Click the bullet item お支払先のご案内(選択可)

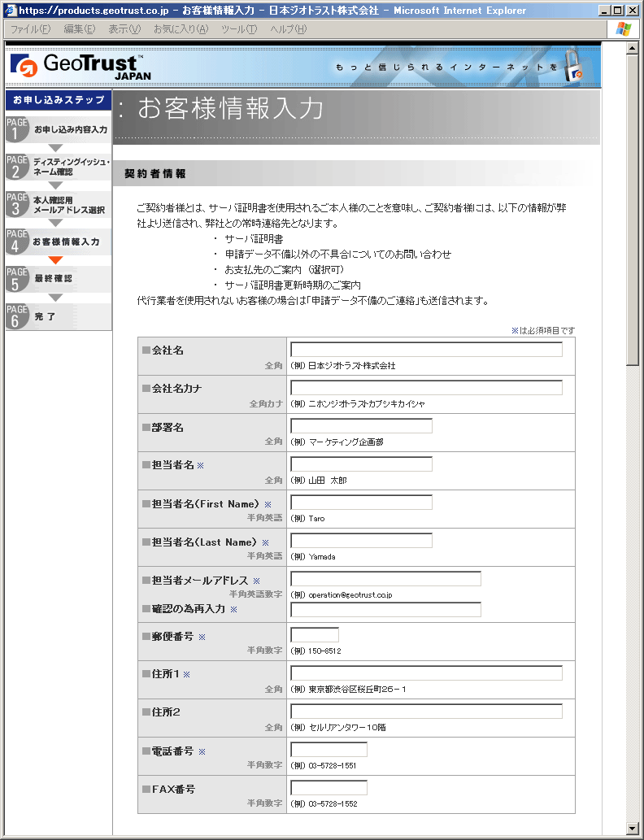coord(285,269)
